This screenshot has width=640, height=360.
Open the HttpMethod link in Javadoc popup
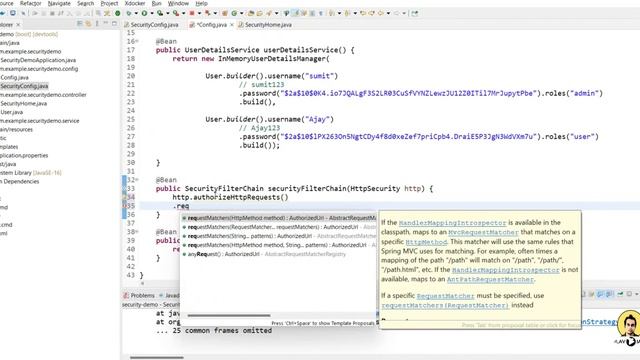pos(426,242)
